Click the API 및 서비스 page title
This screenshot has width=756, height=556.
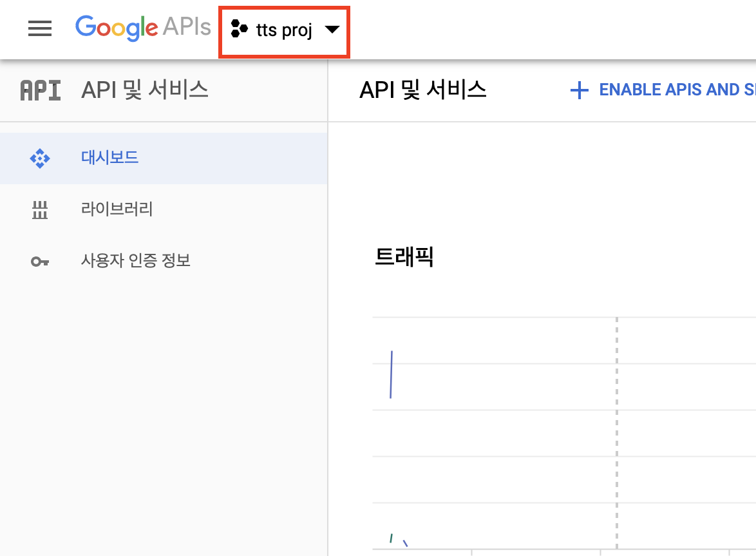click(x=423, y=90)
